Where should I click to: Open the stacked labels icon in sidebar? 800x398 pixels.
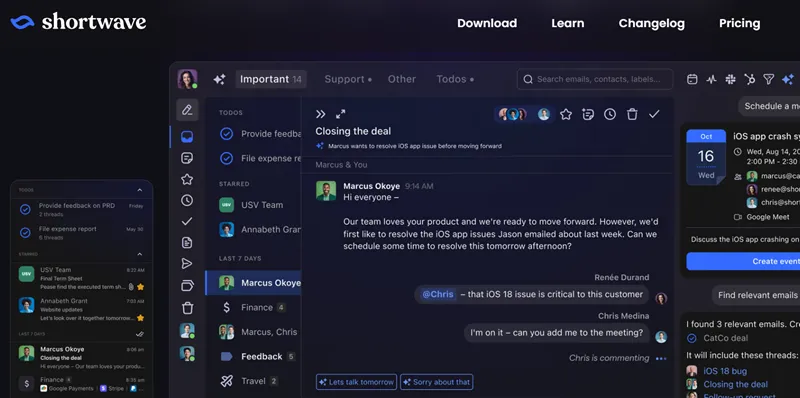pos(187,286)
